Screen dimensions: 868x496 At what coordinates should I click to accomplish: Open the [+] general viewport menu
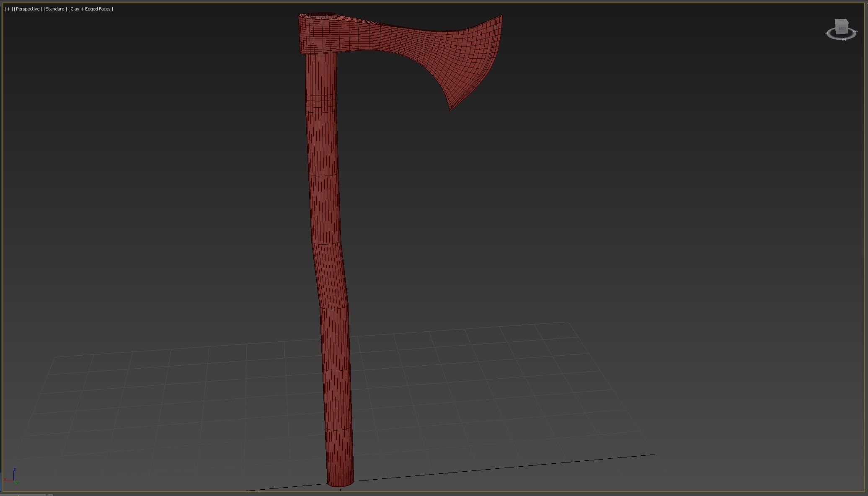8,9
